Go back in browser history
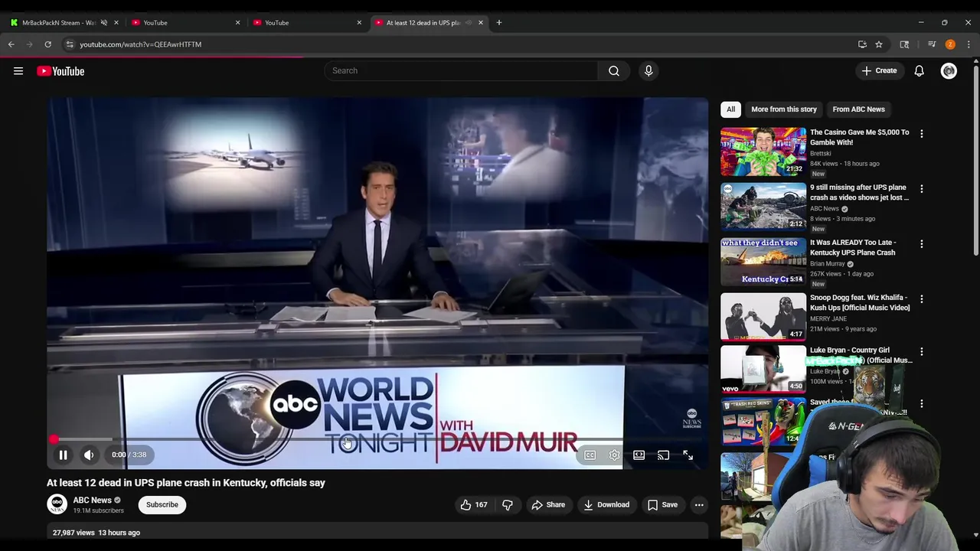 [x=11, y=44]
